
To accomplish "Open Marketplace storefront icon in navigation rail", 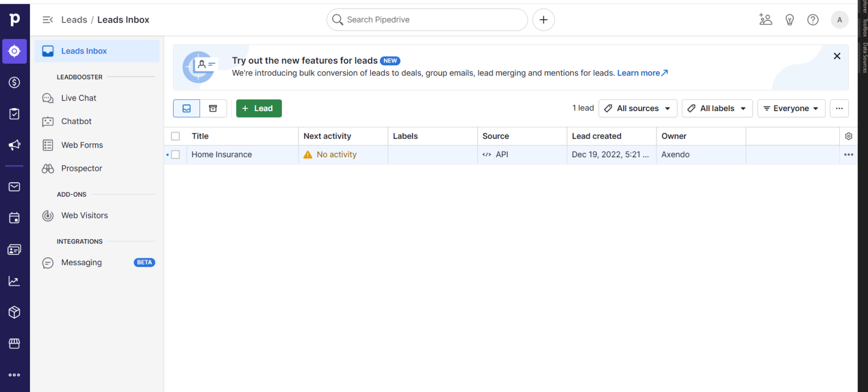I will 15,343.
